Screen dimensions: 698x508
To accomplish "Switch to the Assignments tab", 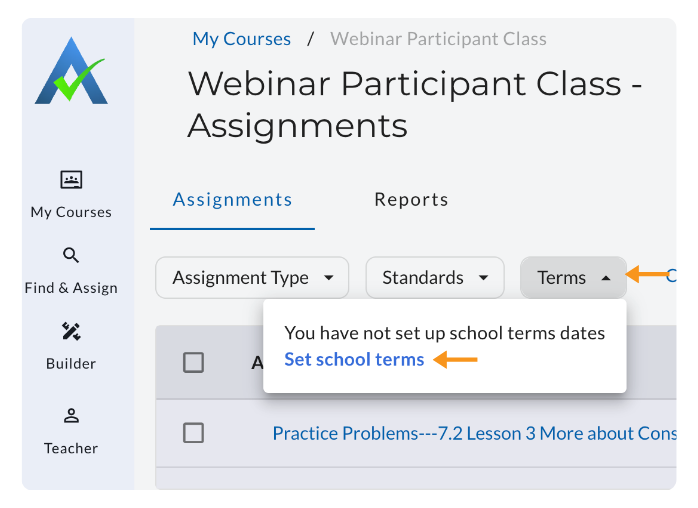I will [x=232, y=200].
